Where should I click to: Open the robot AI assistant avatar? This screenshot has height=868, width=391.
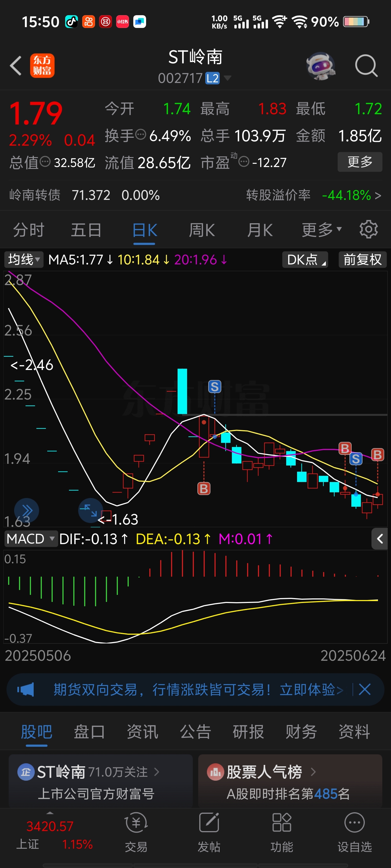[320, 65]
